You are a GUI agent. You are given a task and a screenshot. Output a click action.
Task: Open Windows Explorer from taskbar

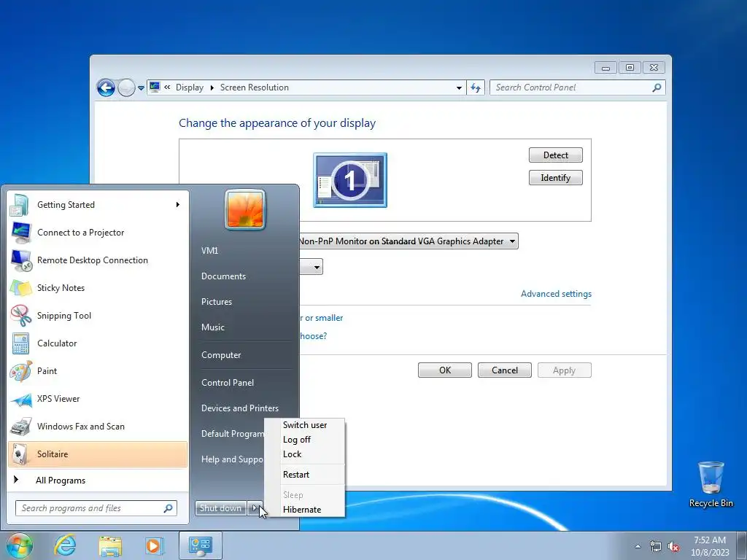(110, 545)
